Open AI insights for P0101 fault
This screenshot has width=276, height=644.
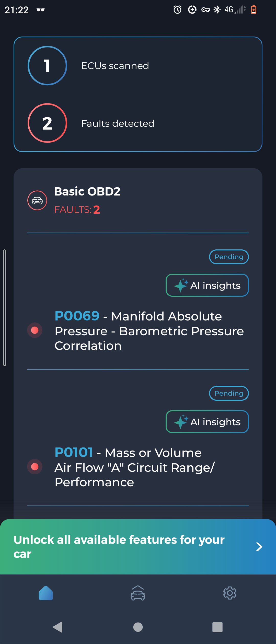(x=207, y=422)
